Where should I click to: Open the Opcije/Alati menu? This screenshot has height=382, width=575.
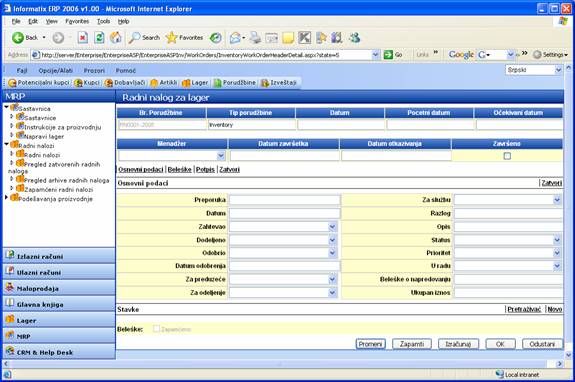(x=55, y=70)
